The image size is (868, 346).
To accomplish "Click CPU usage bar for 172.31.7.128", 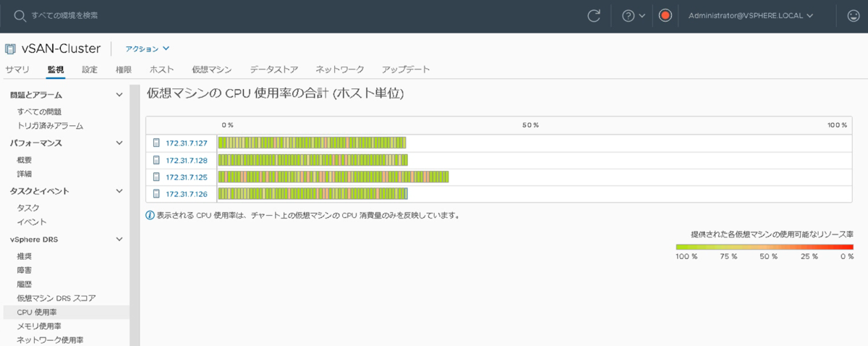I will tap(313, 160).
